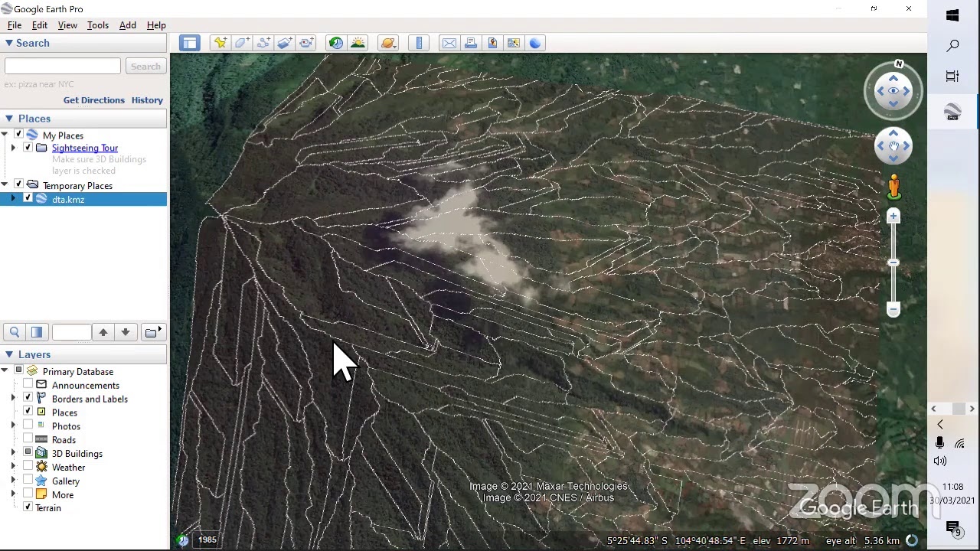The width and height of the screenshot is (980, 551).
Task: Open the Tools menu
Action: [x=98, y=25]
